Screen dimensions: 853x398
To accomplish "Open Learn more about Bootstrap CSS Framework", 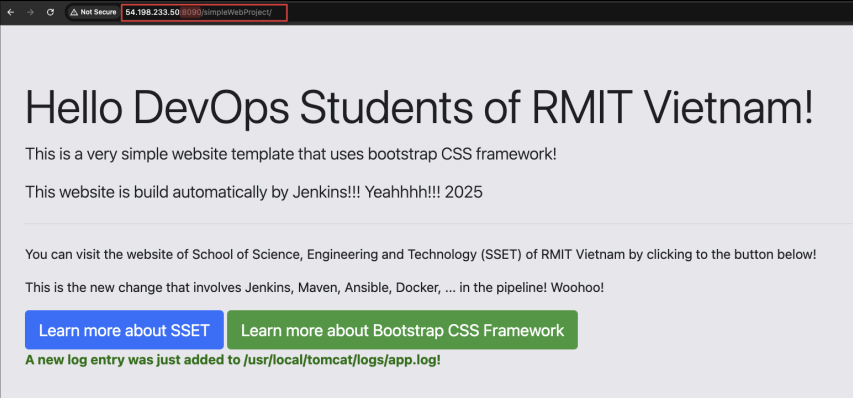I will point(403,330).
